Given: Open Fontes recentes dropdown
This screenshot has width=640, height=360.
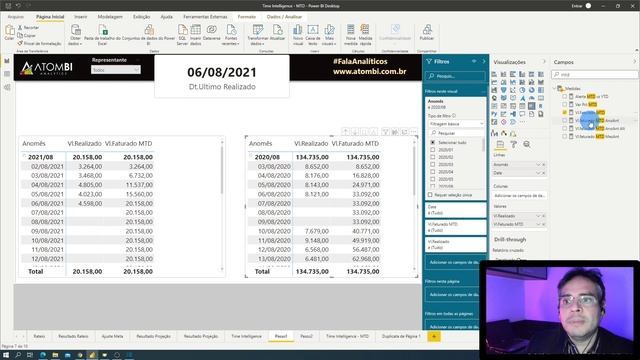Looking at the screenshot, I should tap(231, 35).
